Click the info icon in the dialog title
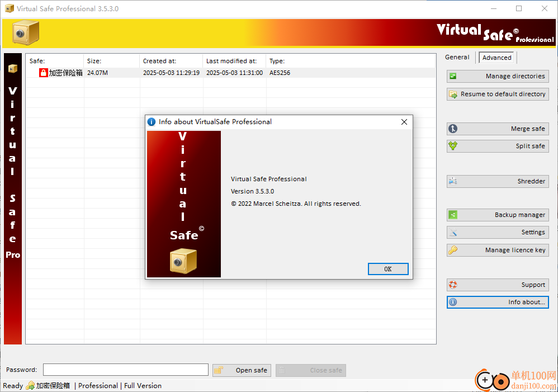 pyautogui.click(x=152, y=122)
